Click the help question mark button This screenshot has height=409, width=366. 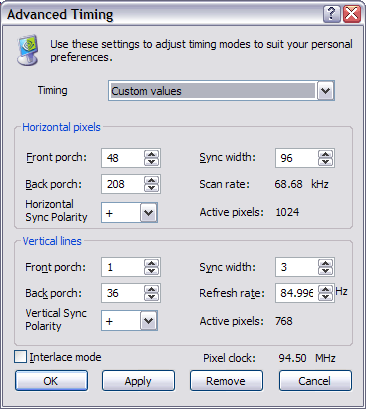[x=331, y=14]
